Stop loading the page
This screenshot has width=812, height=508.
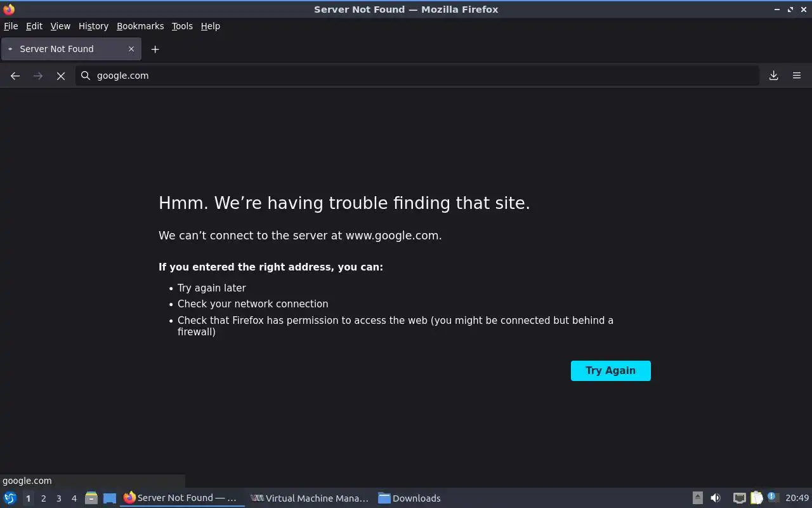61,76
